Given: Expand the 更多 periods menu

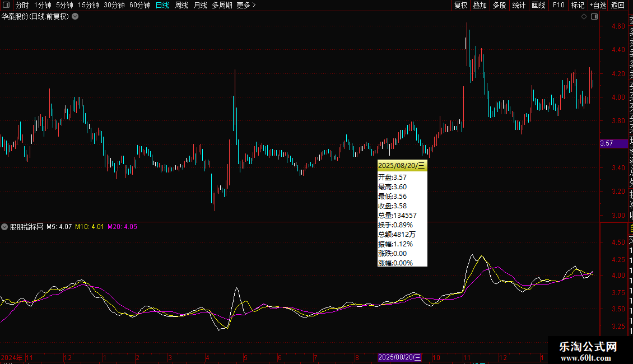Looking at the screenshot, I should pyautogui.click(x=246, y=5).
